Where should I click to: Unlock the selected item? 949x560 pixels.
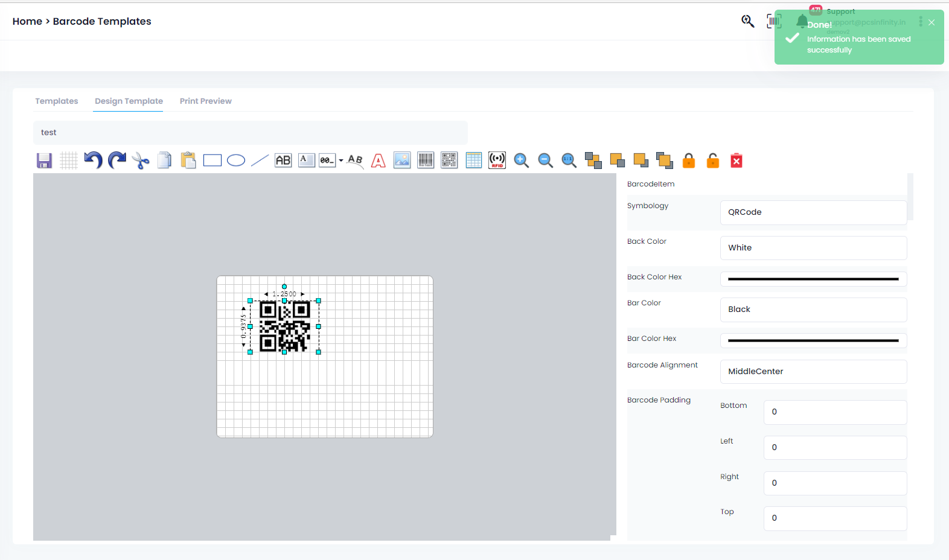(x=713, y=161)
